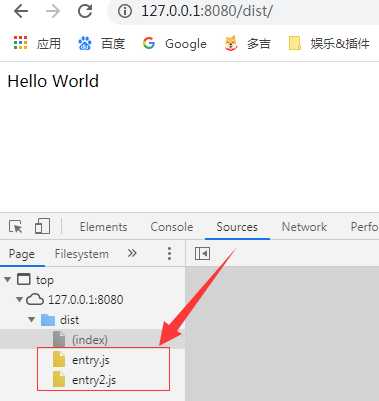This screenshot has width=379, height=401.
Task: Hide the navigator with the sidebar toggle icon
Action: tap(202, 254)
